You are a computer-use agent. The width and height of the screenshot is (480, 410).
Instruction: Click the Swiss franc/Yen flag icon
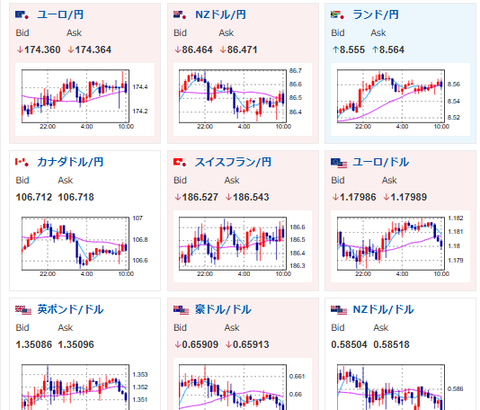point(181,162)
